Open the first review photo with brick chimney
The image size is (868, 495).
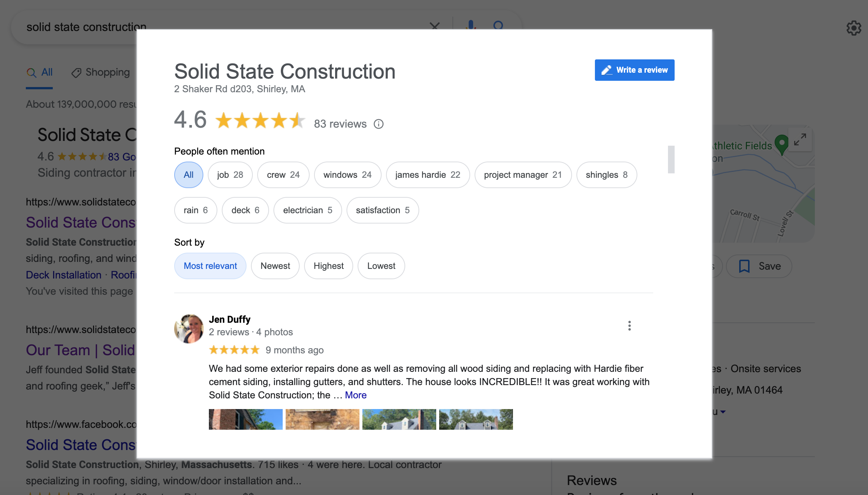tap(246, 419)
